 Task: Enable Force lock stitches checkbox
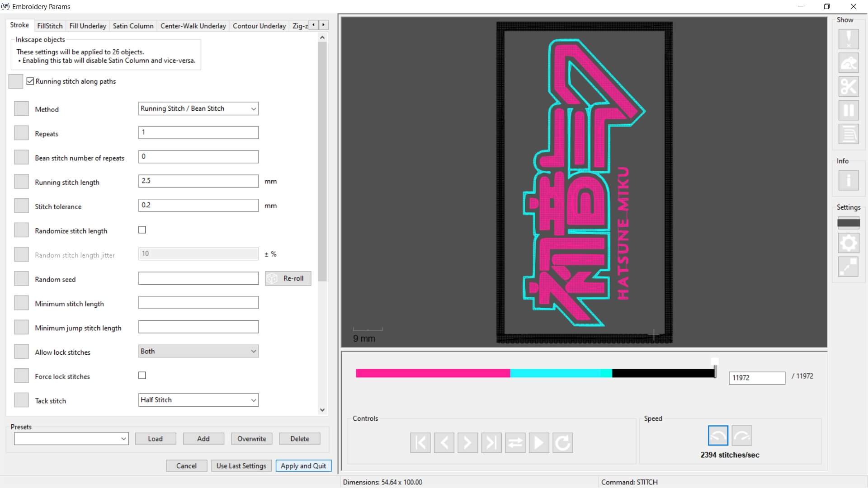click(142, 375)
